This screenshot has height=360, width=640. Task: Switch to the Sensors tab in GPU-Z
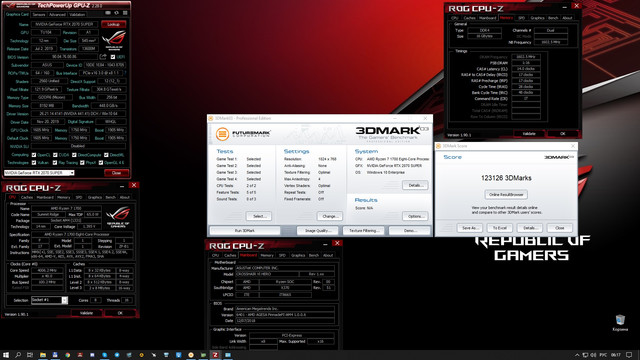click(39, 15)
